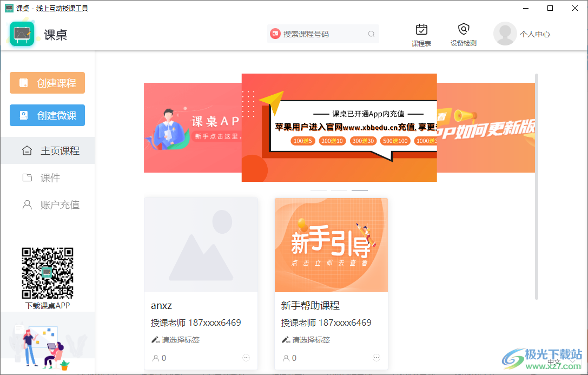Click the 下载课桌APP QR code
The width and height of the screenshot is (588, 375).
click(x=47, y=273)
